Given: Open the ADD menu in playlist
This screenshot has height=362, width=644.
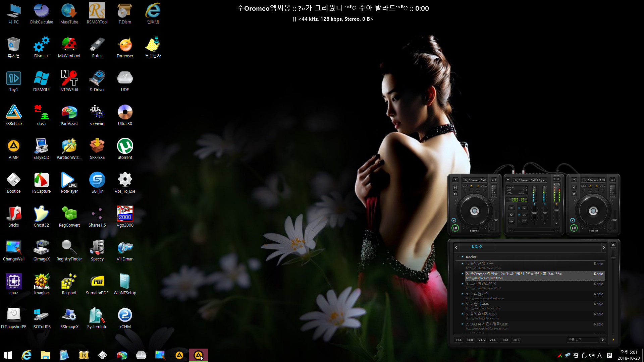Looking at the screenshot, I should tap(493, 340).
